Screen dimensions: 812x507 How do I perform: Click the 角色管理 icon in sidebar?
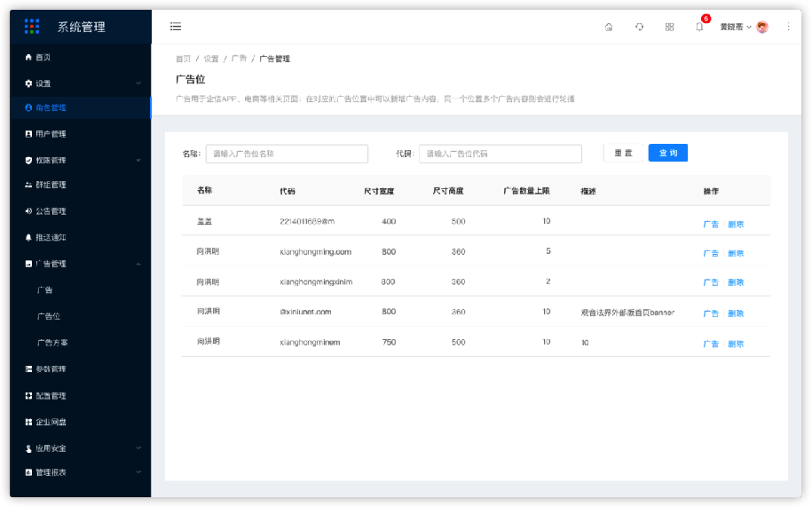[28, 107]
